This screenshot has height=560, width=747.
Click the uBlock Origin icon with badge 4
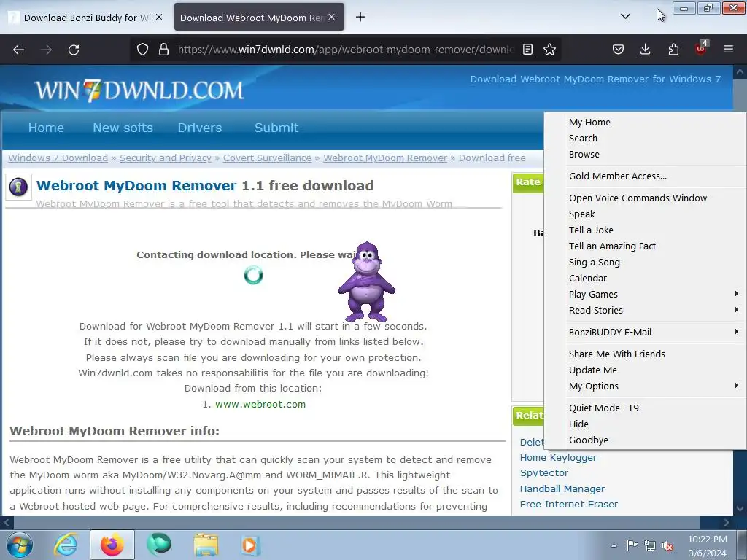click(701, 49)
